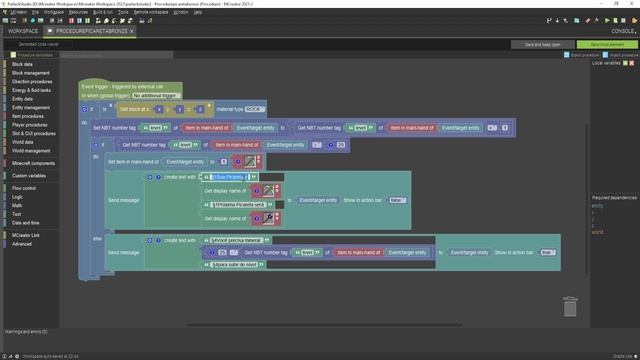Open plus operator dropdown in Set NBT row
Viewport: 640px width, 360px height.
492,128
